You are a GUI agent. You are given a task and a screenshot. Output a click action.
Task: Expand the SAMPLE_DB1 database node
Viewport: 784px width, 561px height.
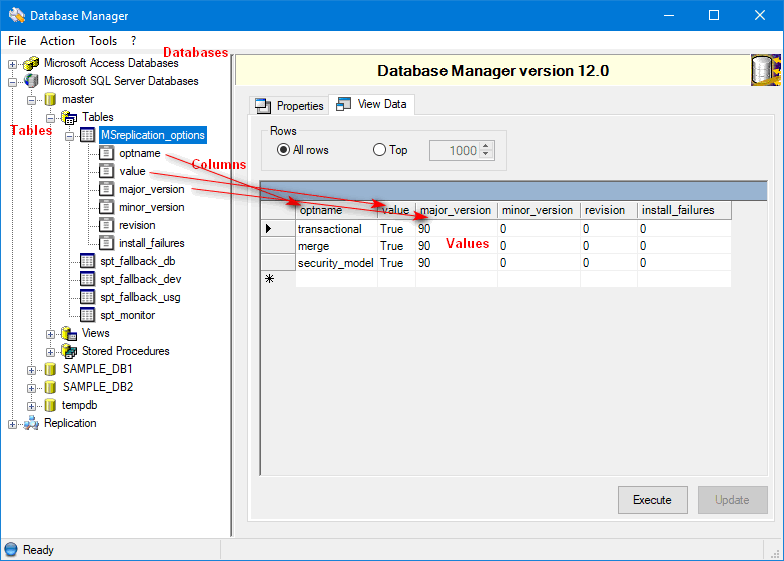[31, 369]
